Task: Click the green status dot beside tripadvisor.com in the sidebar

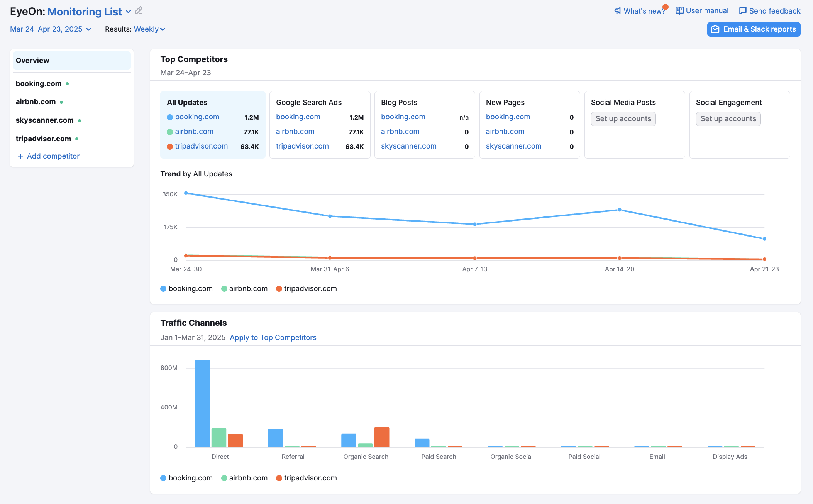Action: click(77, 139)
